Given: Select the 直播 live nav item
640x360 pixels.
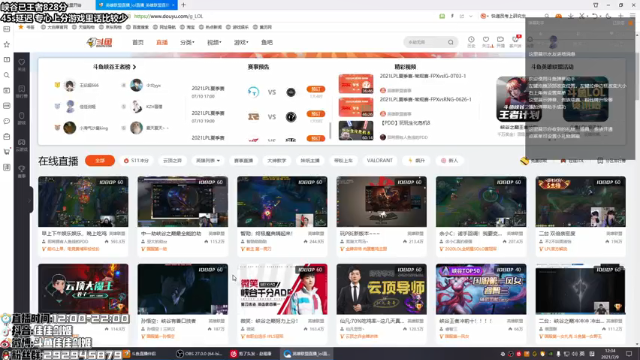Looking at the screenshot, I should (162, 42).
